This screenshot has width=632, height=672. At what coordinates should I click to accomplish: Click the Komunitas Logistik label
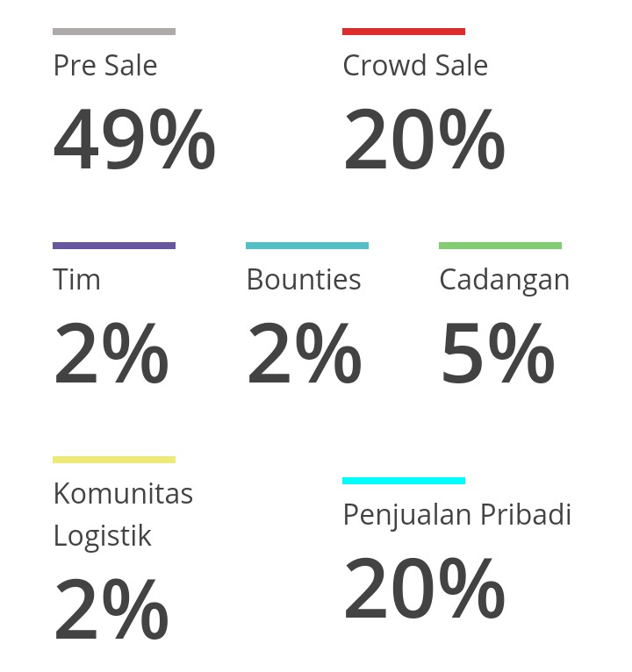[x=123, y=514]
